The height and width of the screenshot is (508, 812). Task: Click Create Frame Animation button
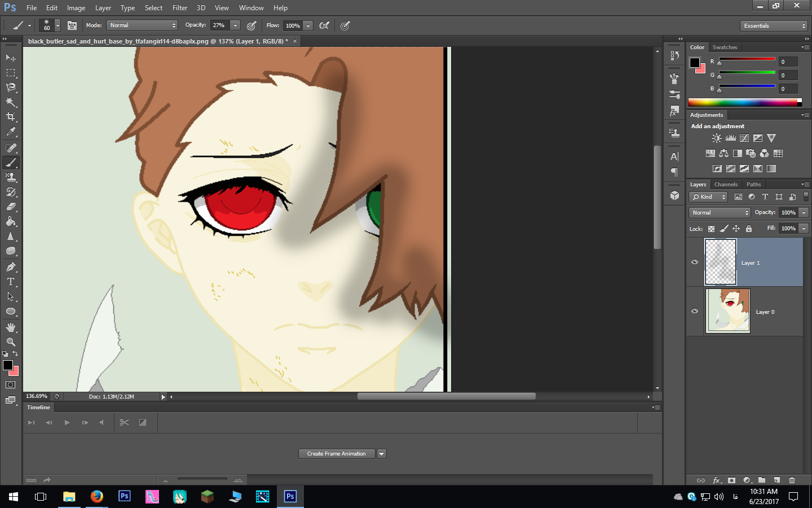click(337, 454)
